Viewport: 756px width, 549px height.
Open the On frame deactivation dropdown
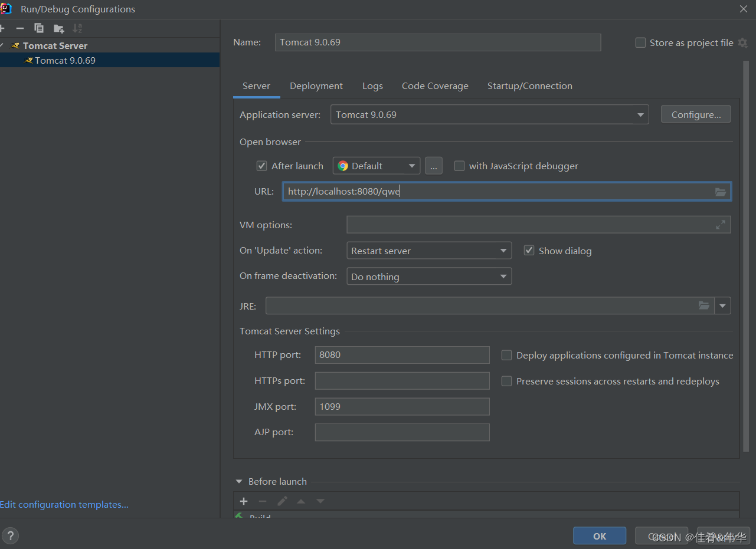click(x=428, y=277)
